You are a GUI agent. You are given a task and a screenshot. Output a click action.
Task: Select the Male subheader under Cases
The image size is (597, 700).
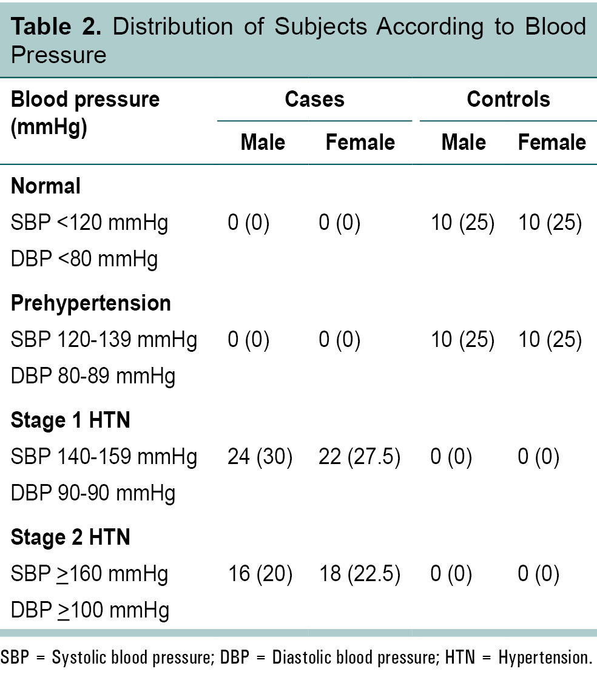coord(262,143)
